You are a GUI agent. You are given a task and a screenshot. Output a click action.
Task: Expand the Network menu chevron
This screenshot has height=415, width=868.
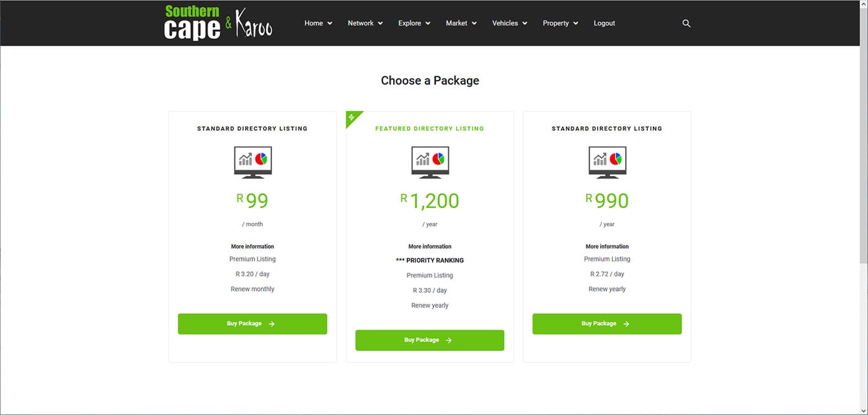click(x=380, y=24)
